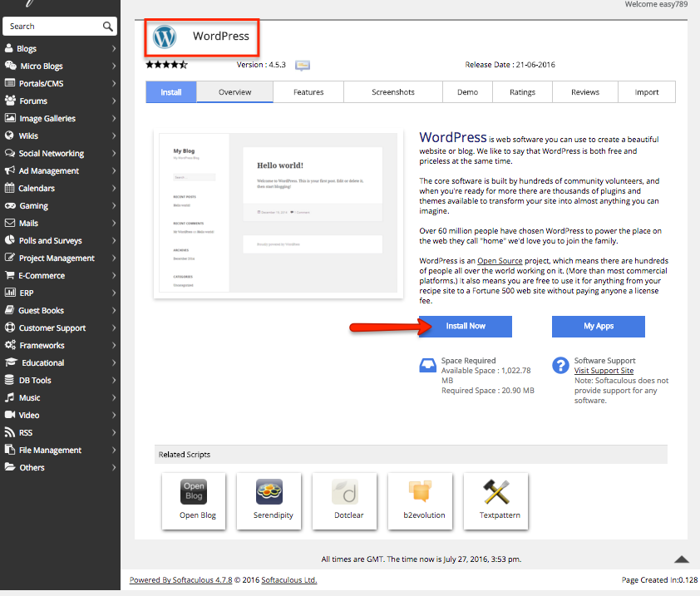
Task: Open the Screenshots tab
Action: (x=393, y=92)
